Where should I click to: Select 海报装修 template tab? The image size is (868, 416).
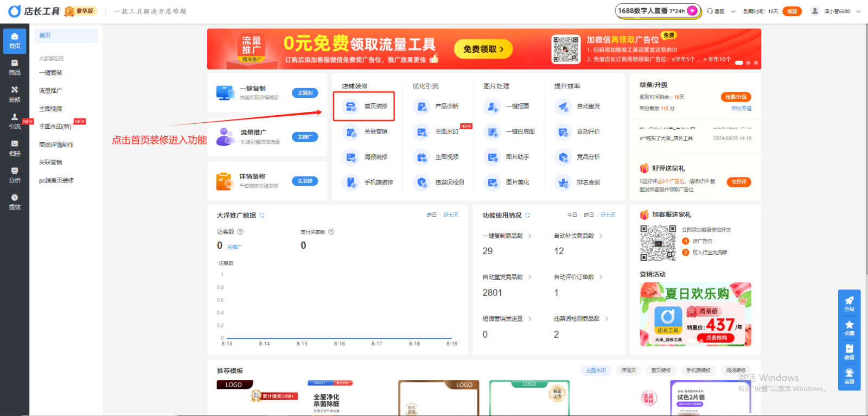736,370
